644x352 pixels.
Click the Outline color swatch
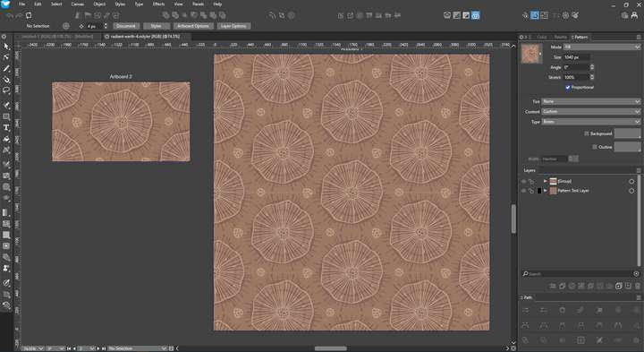pyautogui.click(x=627, y=147)
